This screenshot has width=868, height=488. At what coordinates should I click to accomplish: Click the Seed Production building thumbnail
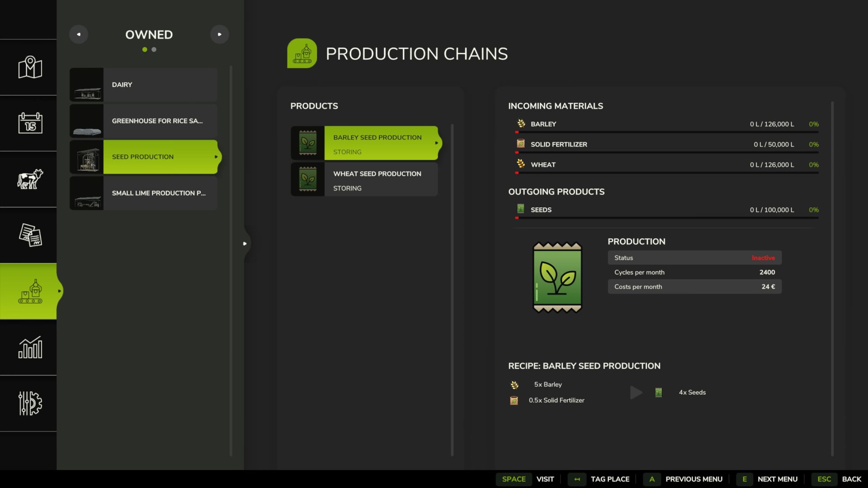[x=86, y=157]
